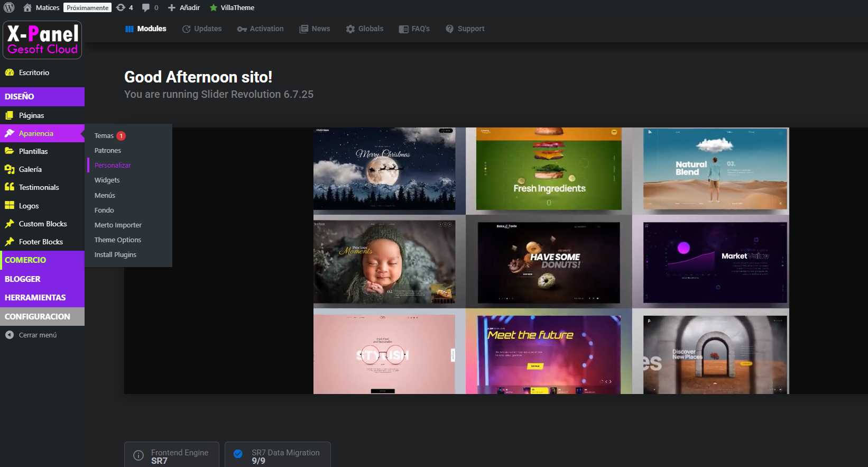
Task: Click the Cerrar menú arrow icon
Action: [10, 335]
